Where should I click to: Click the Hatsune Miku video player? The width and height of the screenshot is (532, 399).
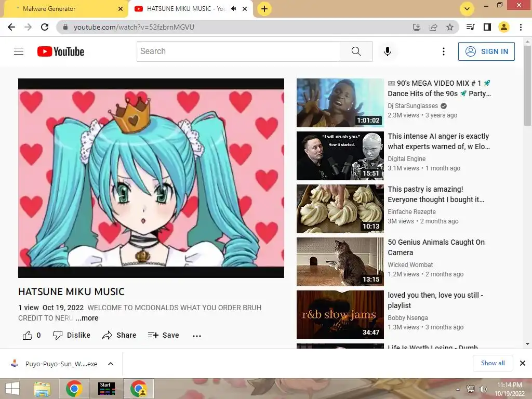[151, 178]
